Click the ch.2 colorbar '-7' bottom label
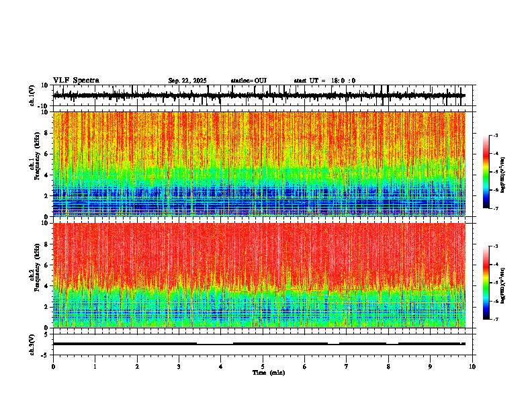The image size is (532, 411). pyautogui.click(x=496, y=319)
